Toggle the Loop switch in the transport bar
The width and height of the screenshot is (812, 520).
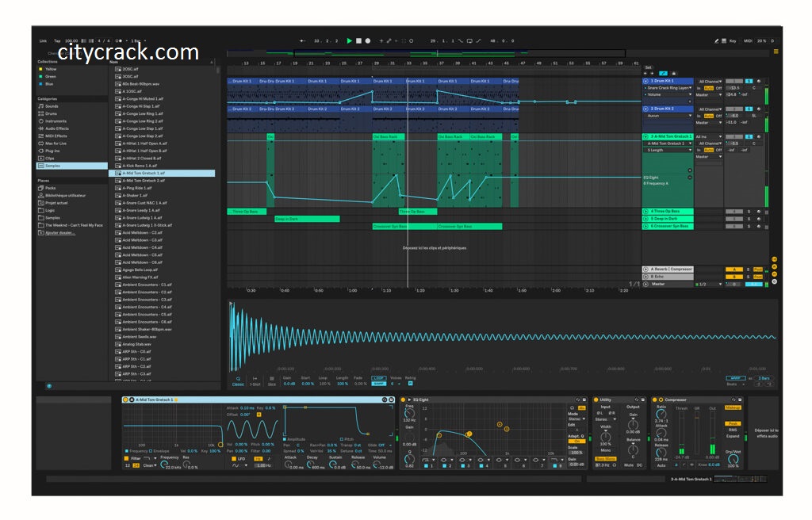point(469,40)
